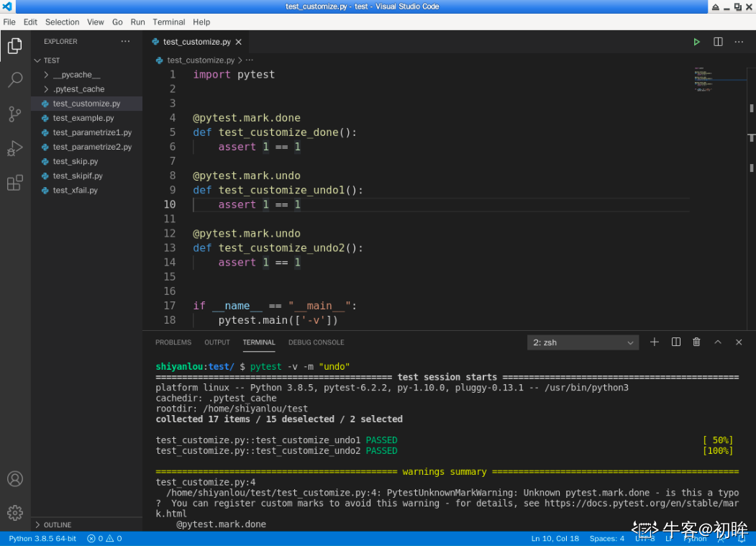Open the Terminal menu

coord(169,22)
